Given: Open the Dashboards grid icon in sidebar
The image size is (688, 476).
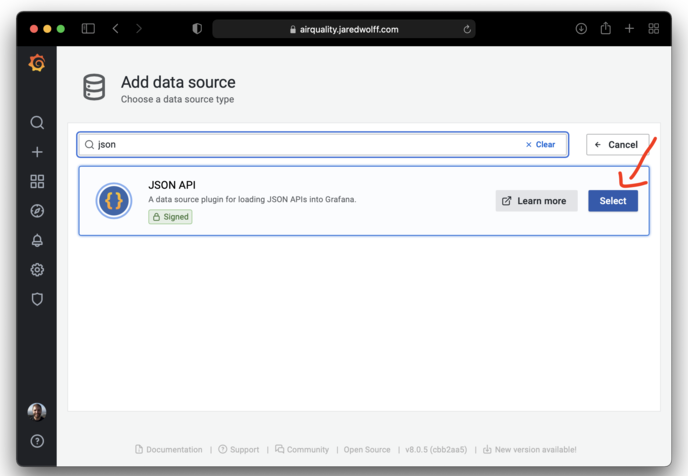Looking at the screenshot, I should tap(37, 182).
